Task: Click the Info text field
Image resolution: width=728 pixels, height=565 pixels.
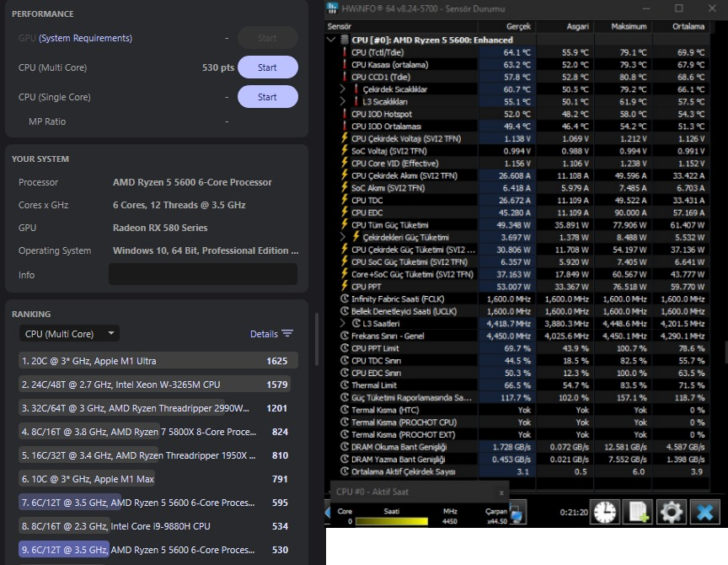Action: (x=203, y=275)
